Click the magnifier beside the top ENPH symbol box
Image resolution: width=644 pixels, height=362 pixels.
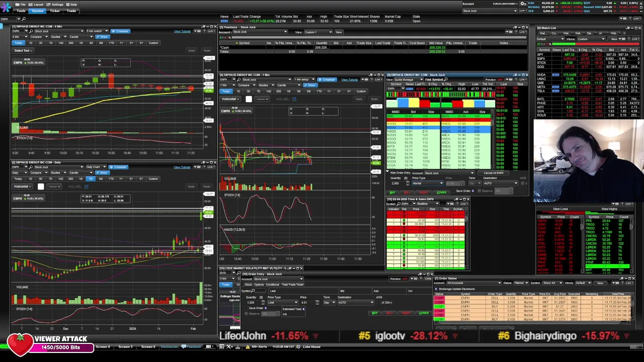tap(24, 19)
